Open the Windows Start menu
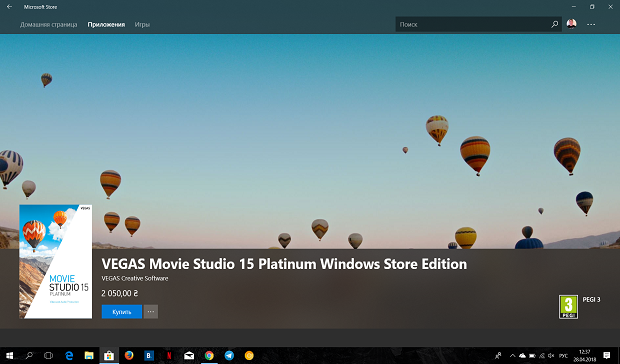 (x=9, y=356)
